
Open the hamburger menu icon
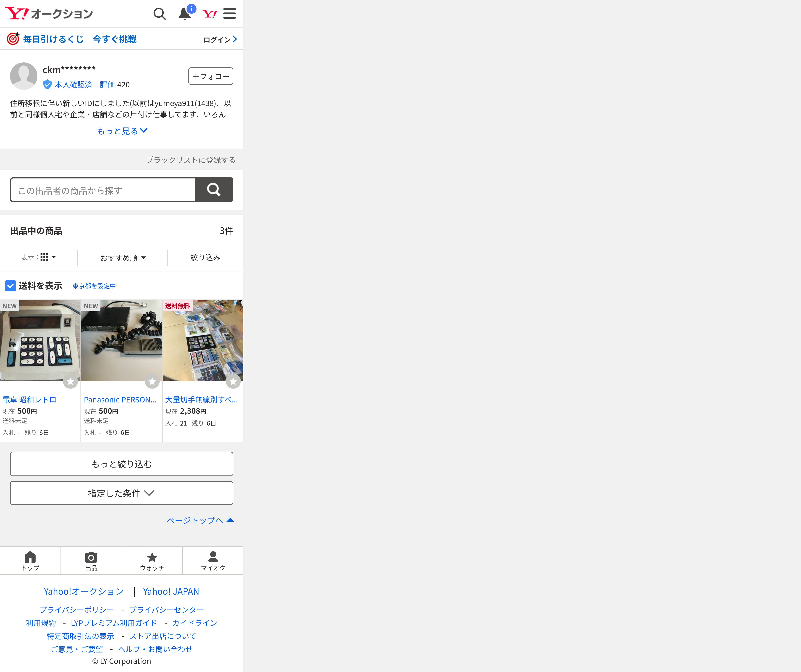[229, 14]
